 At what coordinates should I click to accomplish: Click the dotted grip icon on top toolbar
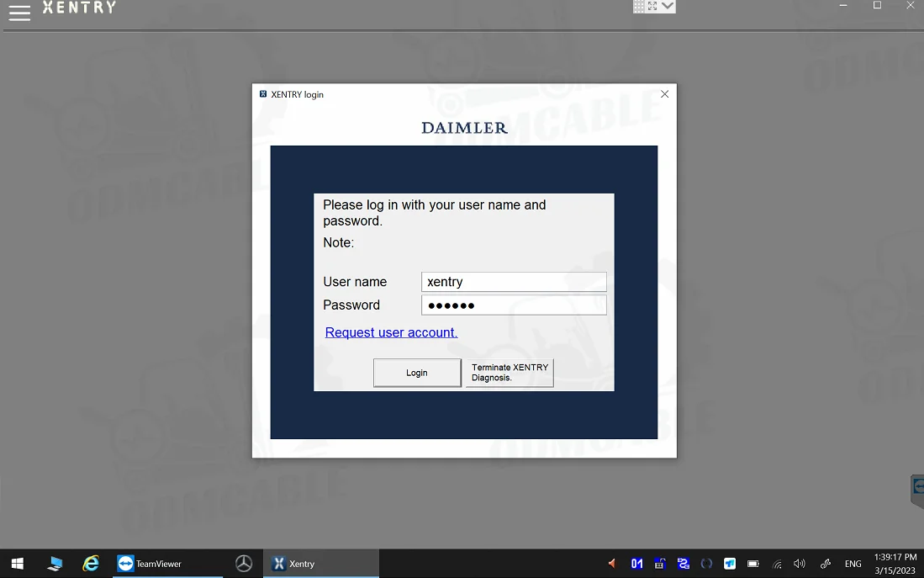pos(639,6)
